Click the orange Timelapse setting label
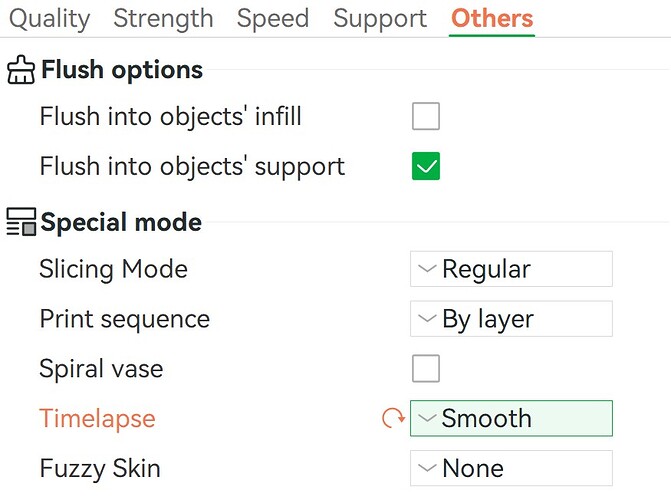 pyautogui.click(x=97, y=419)
